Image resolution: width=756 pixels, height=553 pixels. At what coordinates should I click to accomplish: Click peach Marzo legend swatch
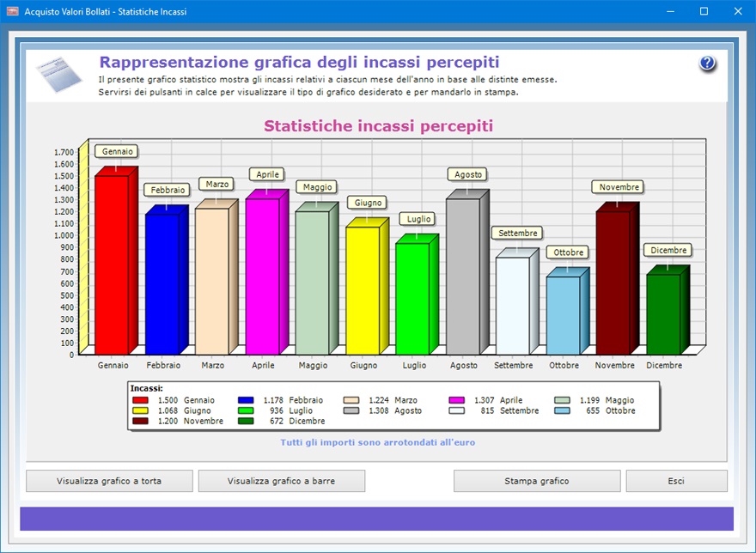[x=351, y=400]
